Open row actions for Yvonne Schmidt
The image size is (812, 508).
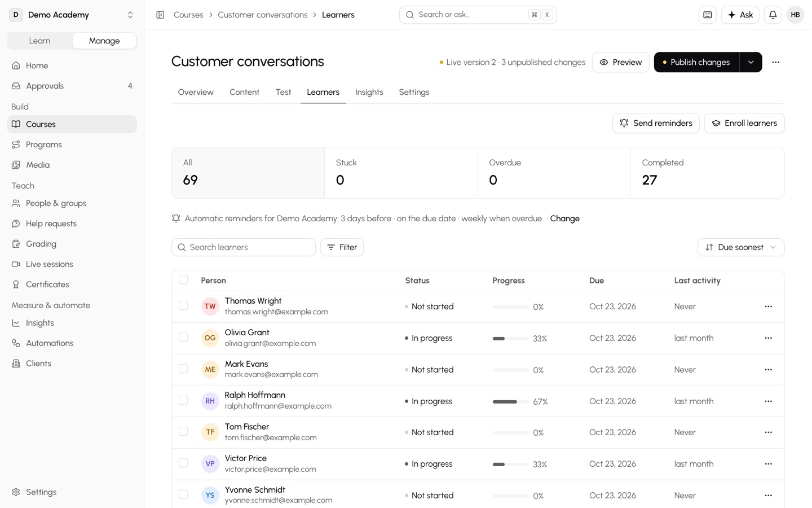click(x=768, y=496)
